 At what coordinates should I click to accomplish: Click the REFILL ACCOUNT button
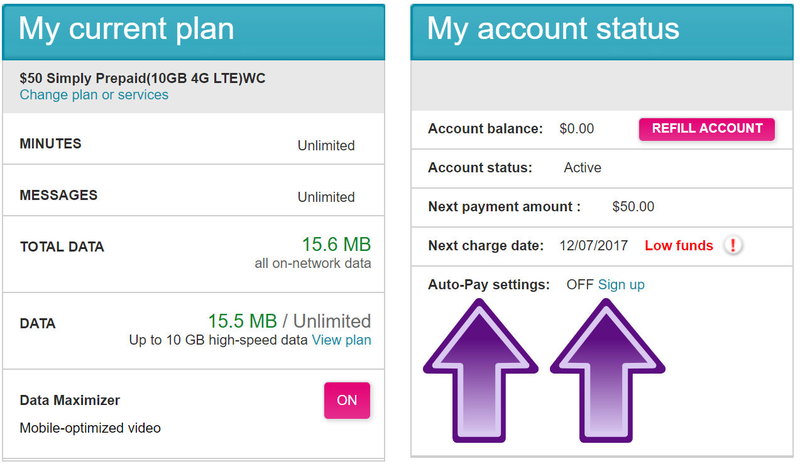707,129
